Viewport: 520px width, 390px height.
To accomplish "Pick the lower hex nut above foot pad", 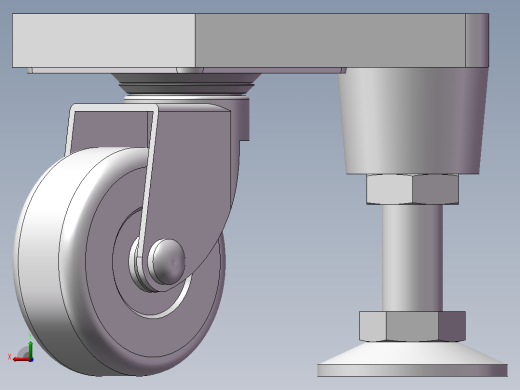I will (412, 326).
